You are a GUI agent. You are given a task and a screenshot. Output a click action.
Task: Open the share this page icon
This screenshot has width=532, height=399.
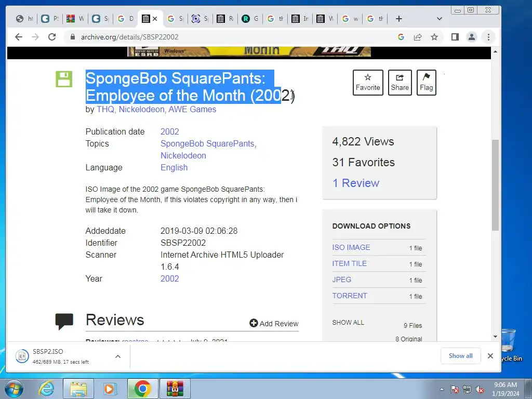418,37
